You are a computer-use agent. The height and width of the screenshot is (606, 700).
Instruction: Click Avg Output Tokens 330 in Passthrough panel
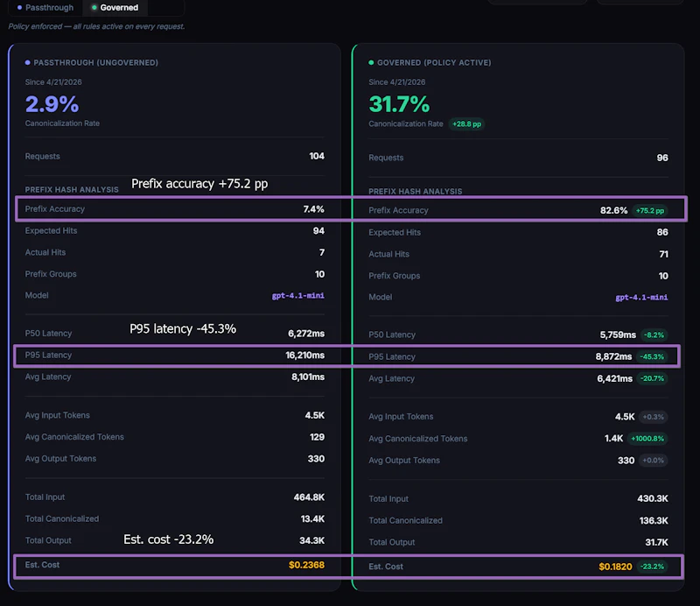(316, 459)
